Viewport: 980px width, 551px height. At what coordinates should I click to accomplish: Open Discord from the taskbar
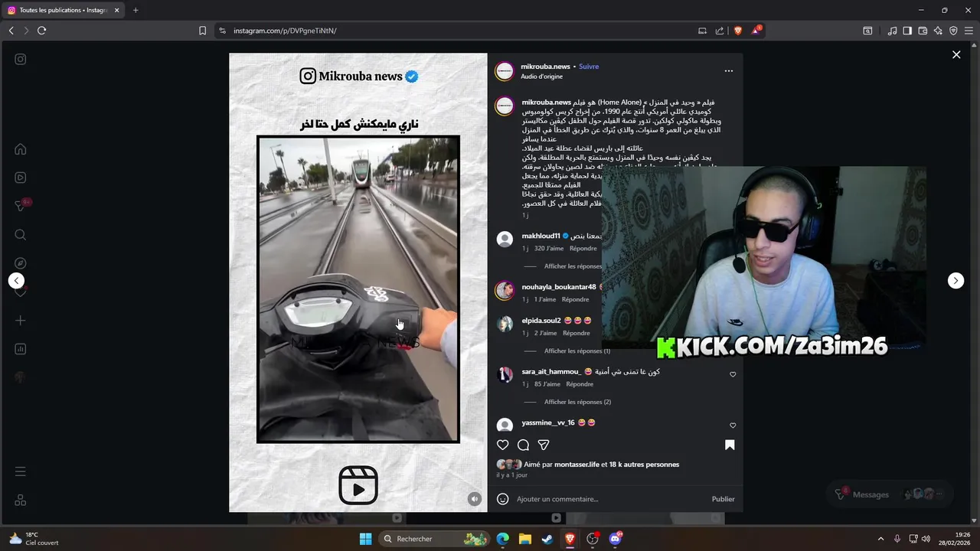(615, 539)
